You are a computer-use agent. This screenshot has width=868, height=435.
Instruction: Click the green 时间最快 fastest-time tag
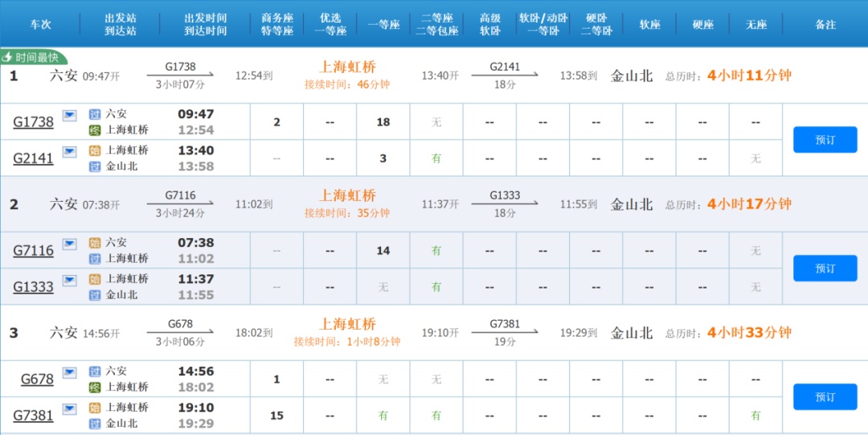[34, 57]
